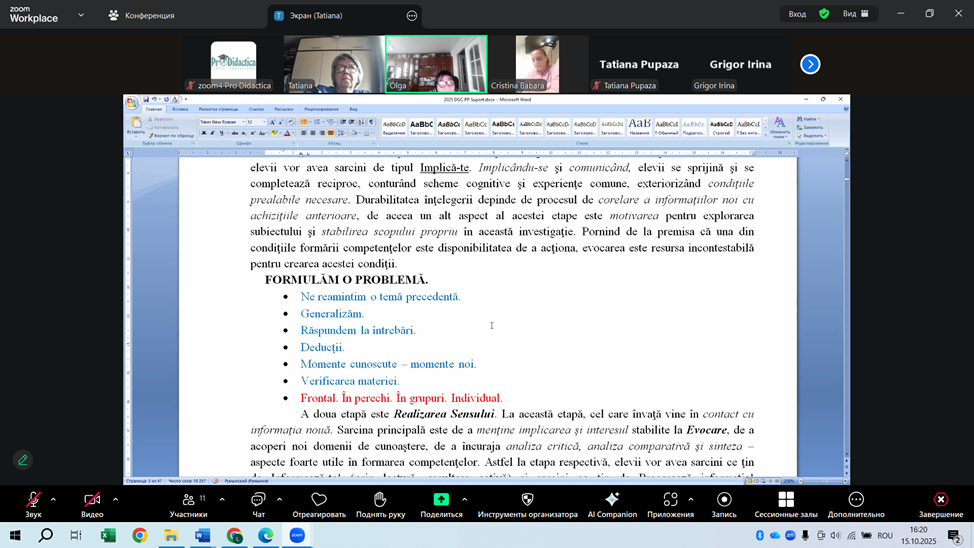Open Сессионные залы breakout rooms
Image resolution: width=974 pixels, height=548 pixels.
click(x=786, y=500)
